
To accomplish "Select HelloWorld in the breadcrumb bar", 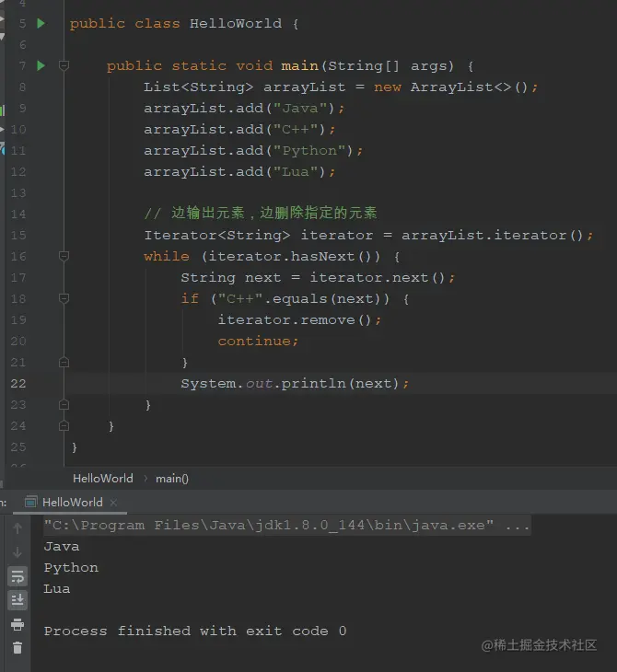I will (103, 479).
